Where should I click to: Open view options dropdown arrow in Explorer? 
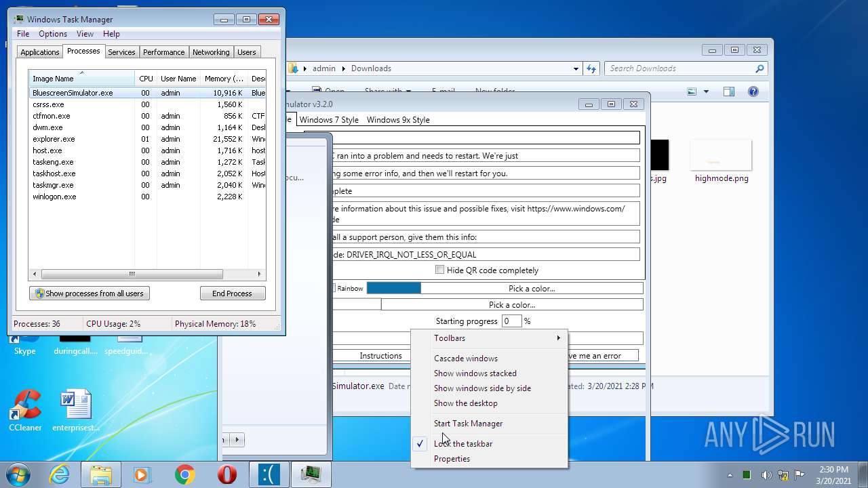coord(706,91)
